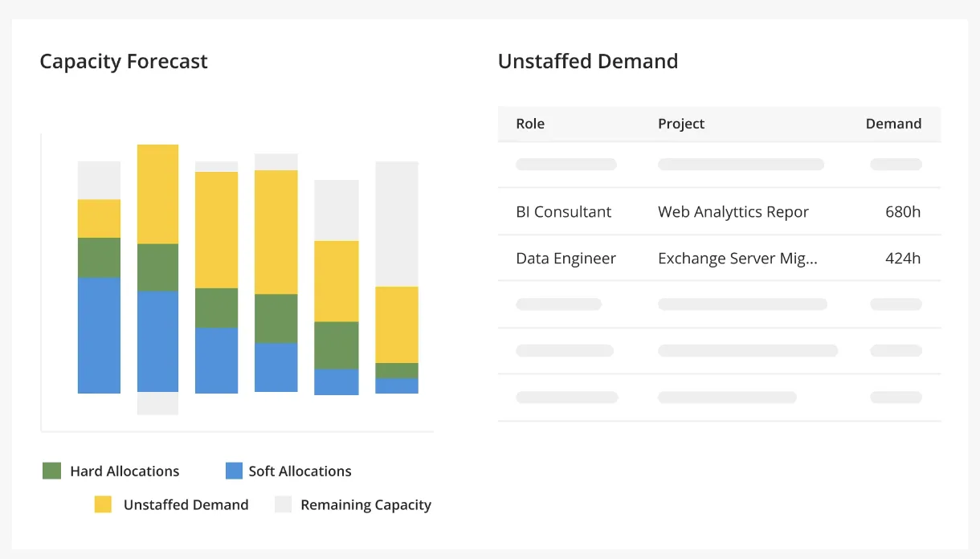Click the yellow segment of the second bar
980x559 pixels.
coord(157,194)
